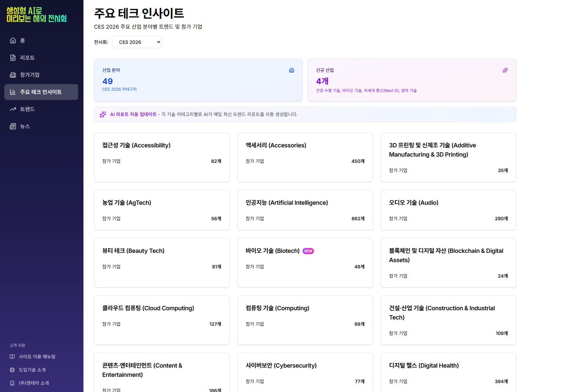
Task: Click the site logo in sidebar header
Action: coord(37,15)
